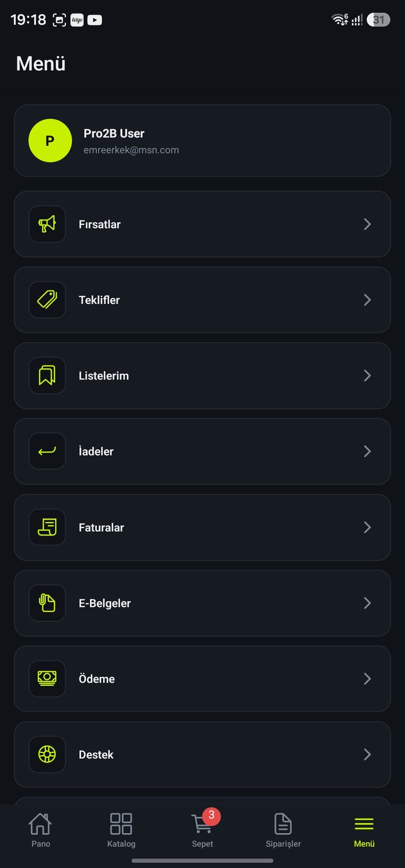This screenshot has width=405, height=868.
Task: Tap the megaphone icon for Fırsatlar
Action: 47,224
